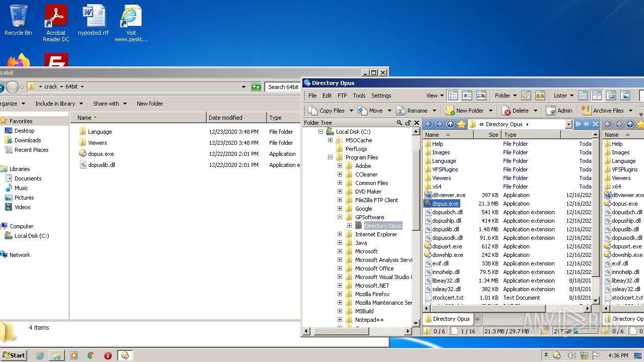The width and height of the screenshot is (644, 362).
Task: Click New folder in Explorer window
Action: [150, 104]
